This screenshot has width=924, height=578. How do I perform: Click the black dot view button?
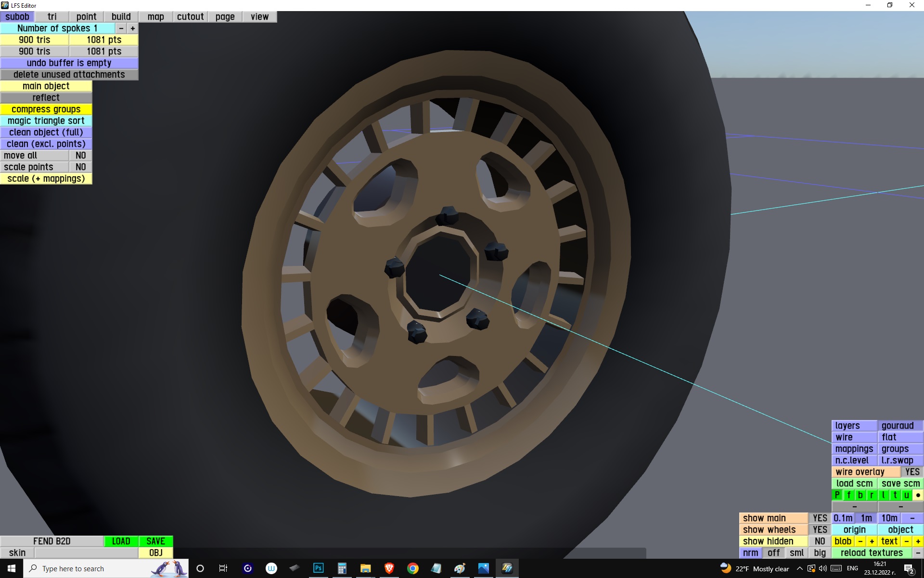pos(918,495)
